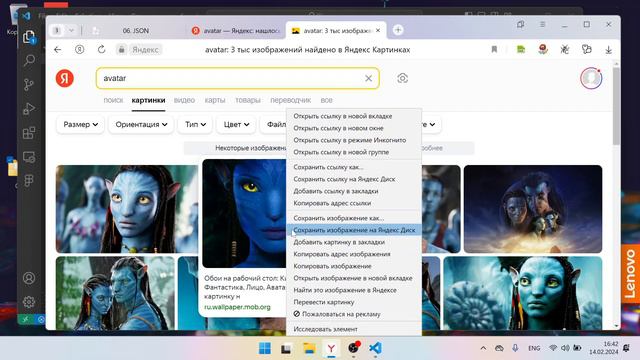Viewport: 640px width, 360px height.
Task: Click browser back arrow
Action: click(58, 49)
